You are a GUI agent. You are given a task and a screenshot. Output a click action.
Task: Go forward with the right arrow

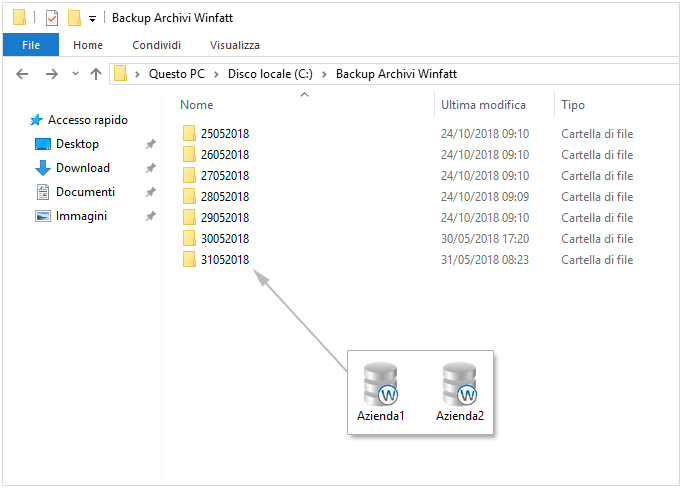click(x=51, y=74)
